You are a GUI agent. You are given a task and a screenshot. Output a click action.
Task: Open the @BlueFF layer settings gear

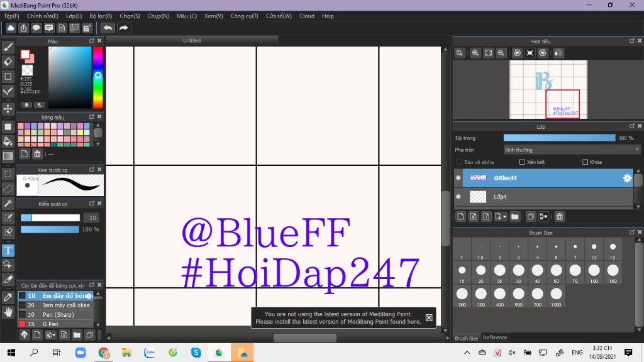click(627, 178)
